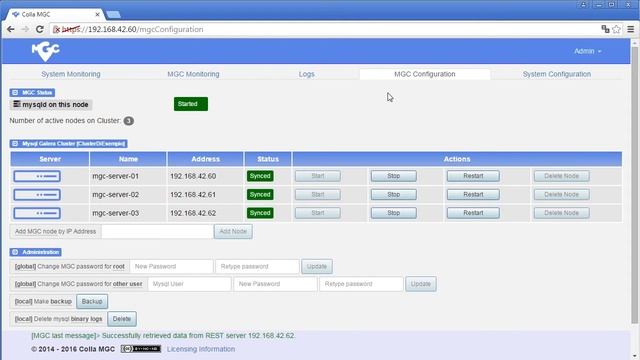Click Synced status of mgc-server-02
The height and width of the screenshot is (360, 640).
click(260, 195)
